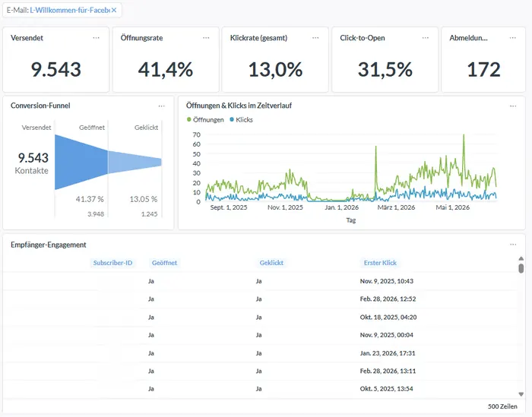Image resolution: width=532 pixels, height=417 pixels.
Task: Toggle the Klicks legend series
Action: pyautogui.click(x=241, y=120)
